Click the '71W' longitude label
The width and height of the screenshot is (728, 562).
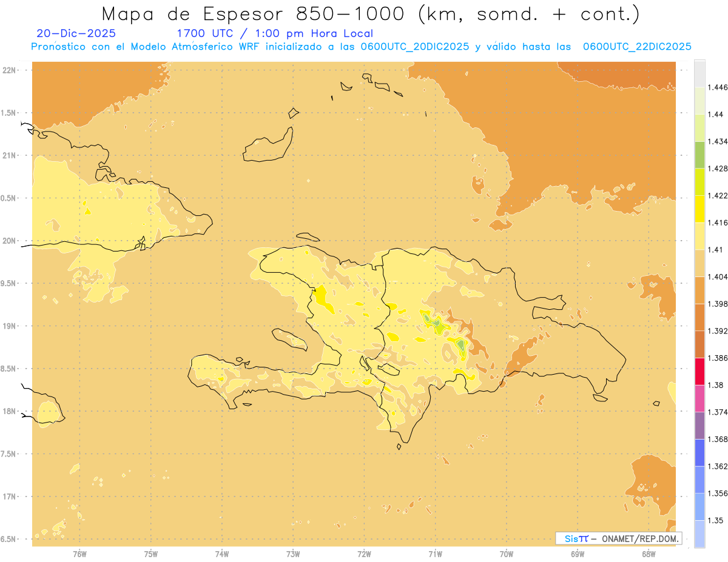coord(435,554)
